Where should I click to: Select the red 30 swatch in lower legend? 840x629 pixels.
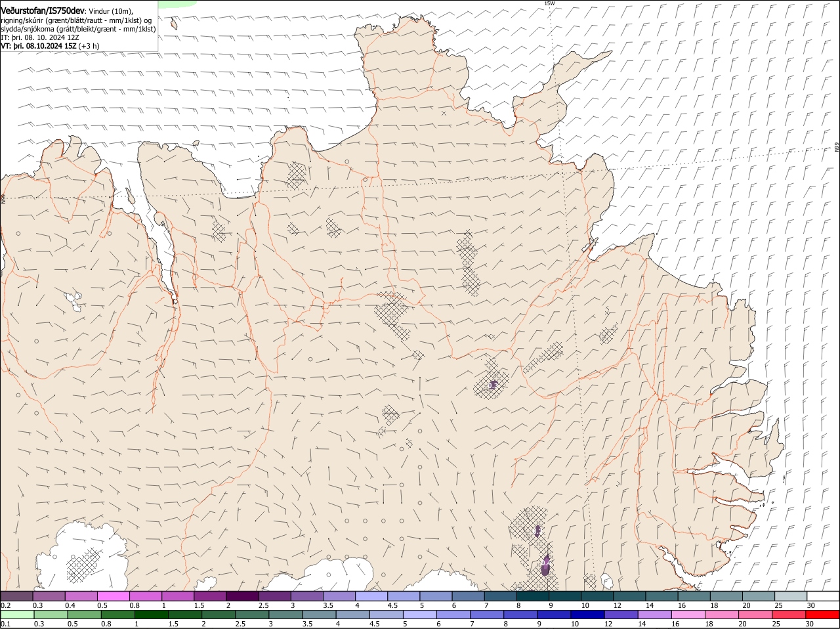coord(822,615)
